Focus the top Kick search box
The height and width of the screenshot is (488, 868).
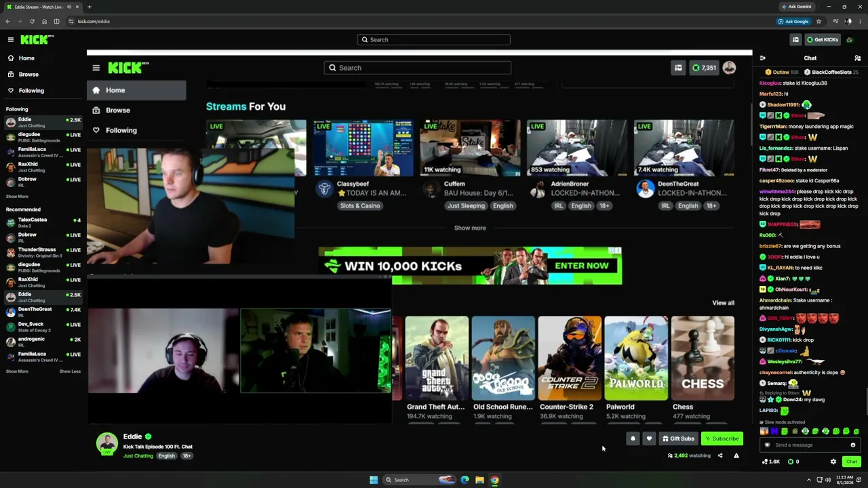point(434,40)
